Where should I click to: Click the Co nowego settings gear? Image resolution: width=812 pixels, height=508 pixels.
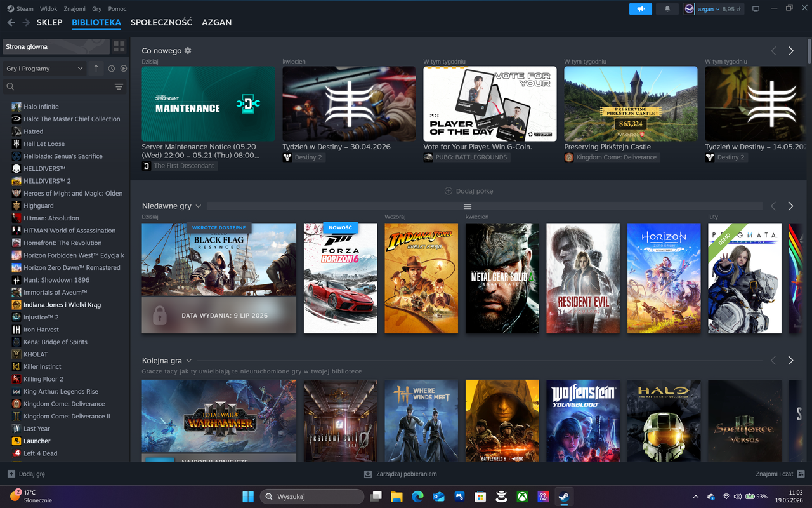pos(188,51)
